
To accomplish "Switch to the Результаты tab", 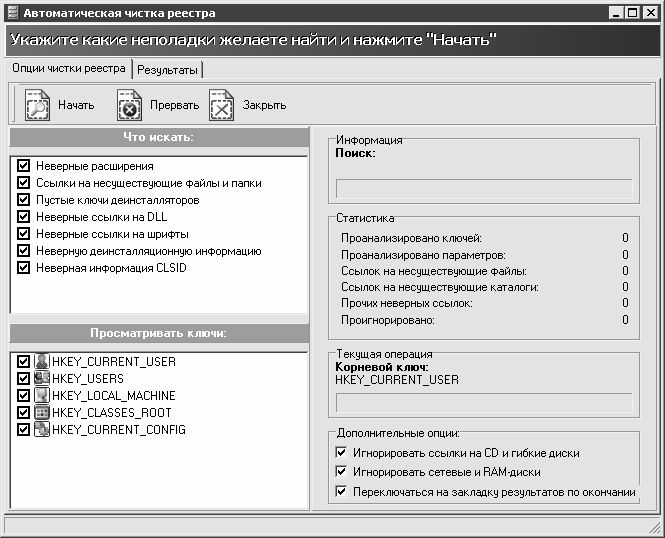I will pyautogui.click(x=168, y=70).
